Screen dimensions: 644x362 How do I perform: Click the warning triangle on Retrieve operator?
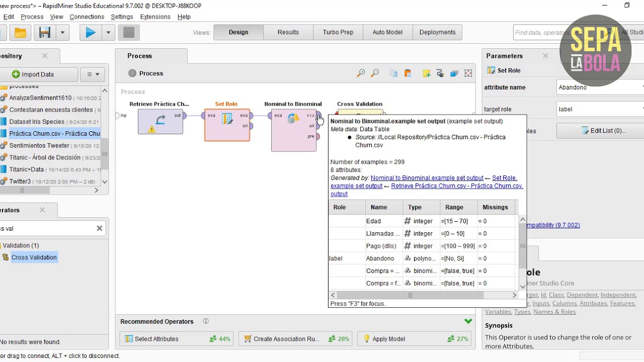(x=151, y=129)
